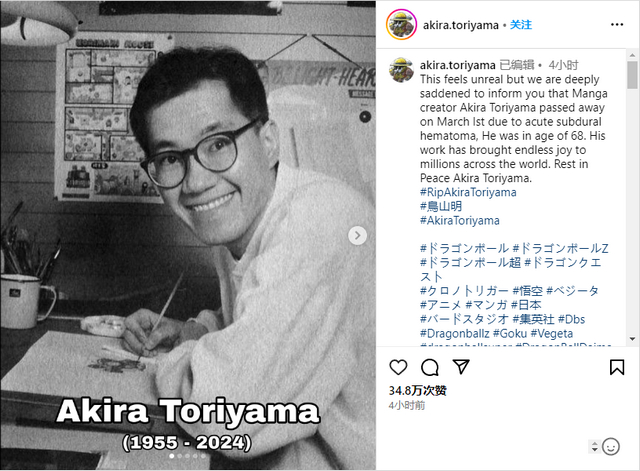Click the caption scrollbar thumb
The width and height of the screenshot is (640, 471).
point(632,75)
